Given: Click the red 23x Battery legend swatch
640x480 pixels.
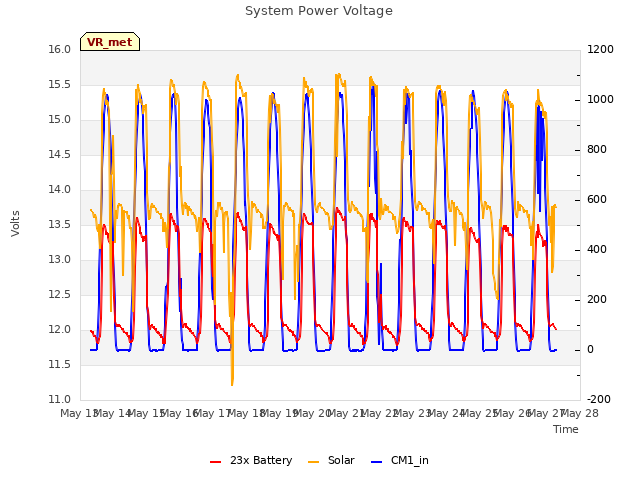Looking at the screenshot, I should (216, 462).
